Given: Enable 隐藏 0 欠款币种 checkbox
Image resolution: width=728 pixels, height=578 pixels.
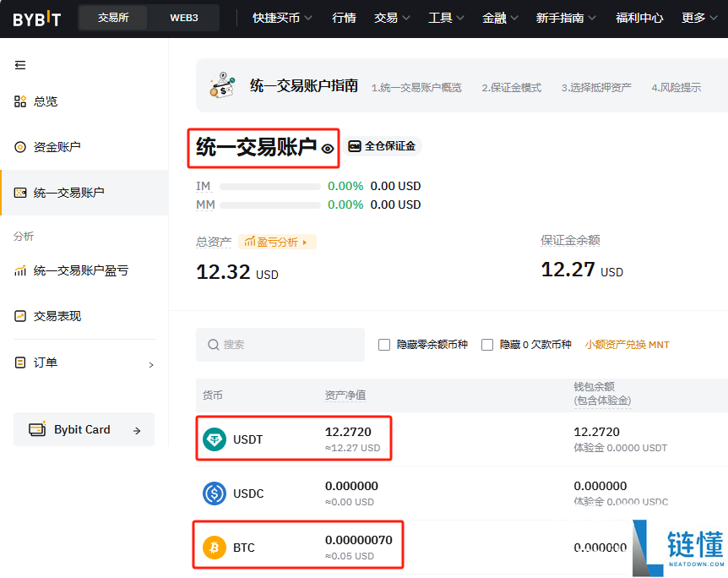Looking at the screenshot, I should tap(487, 345).
